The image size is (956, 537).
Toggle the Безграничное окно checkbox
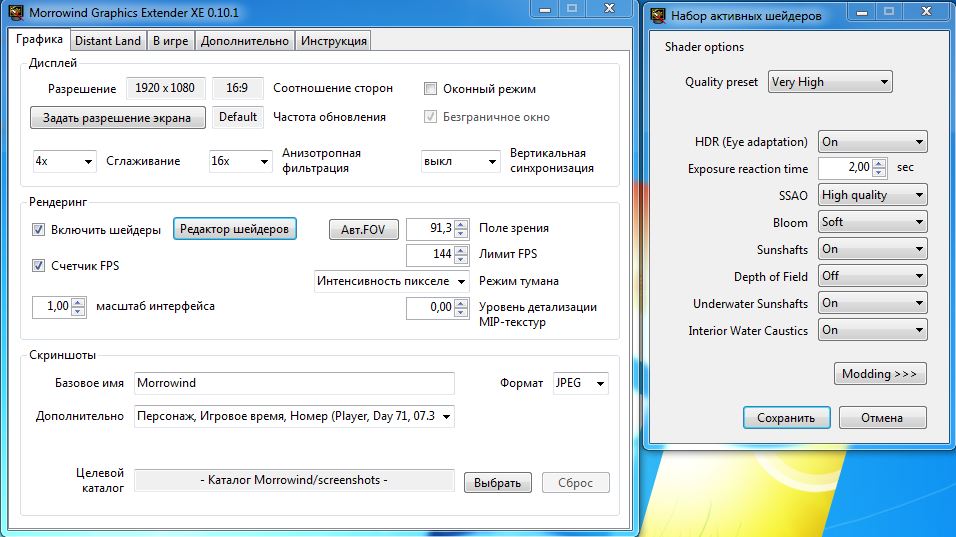430,116
